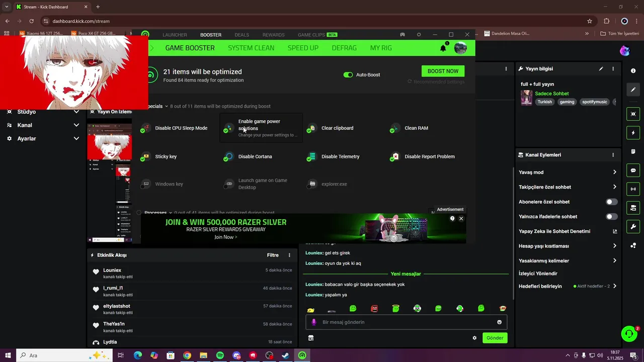644x362 pixels.
Task: Uncheck Clean RAM item
Action: pos(392,131)
